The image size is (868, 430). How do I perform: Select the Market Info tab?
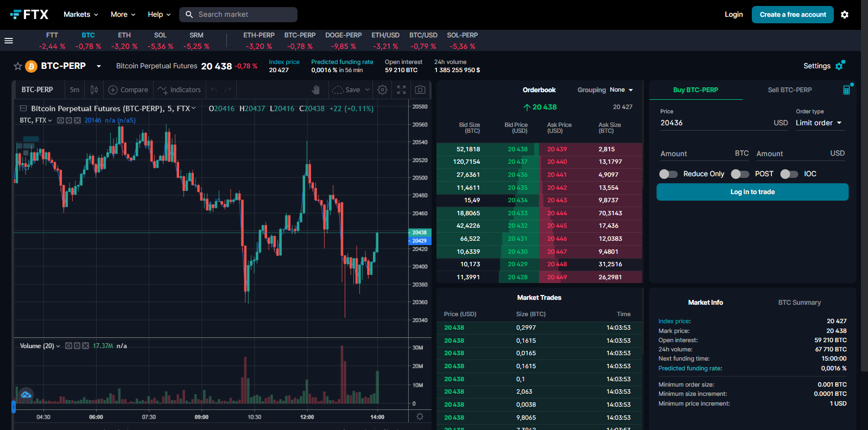coord(706,303)
